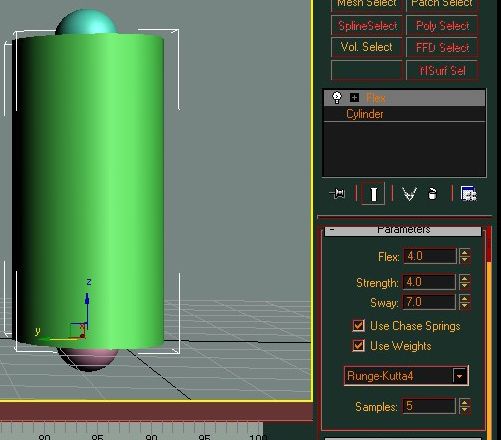501x440 pixels.
Task: Click the FFD Select button
Action: 442,47
